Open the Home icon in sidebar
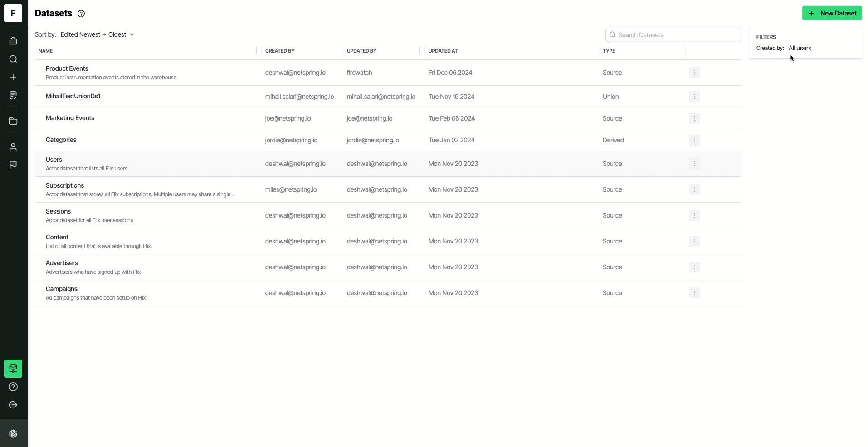Image resolution: width=868 pixels, height=447 pixels. point(13,41)
